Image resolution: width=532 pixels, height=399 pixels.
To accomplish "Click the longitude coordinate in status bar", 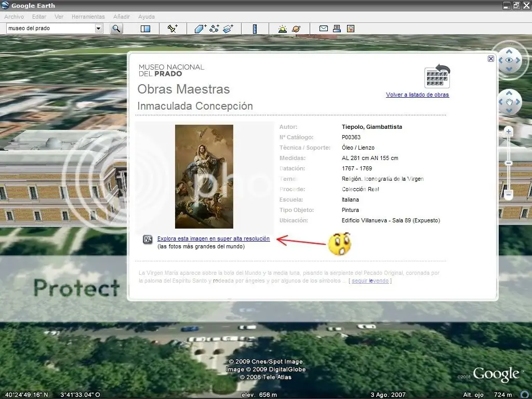I will point(80,395).
